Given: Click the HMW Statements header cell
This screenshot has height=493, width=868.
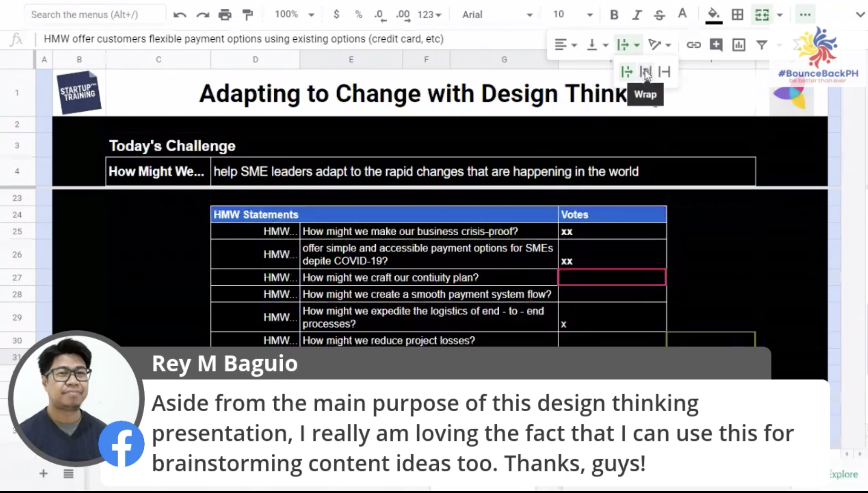Looking at the screenshot, I should tap(384, 214).
